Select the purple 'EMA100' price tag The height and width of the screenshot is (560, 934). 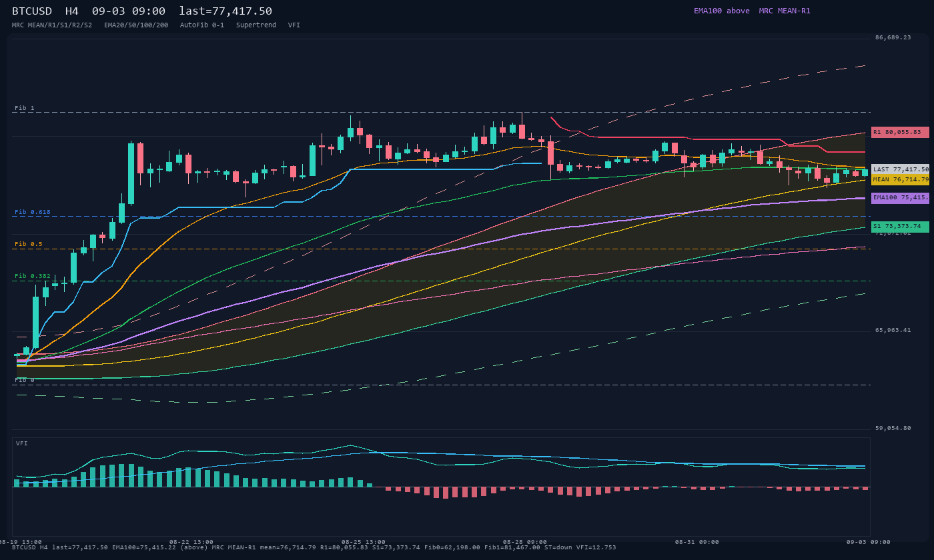pos(900,197)
